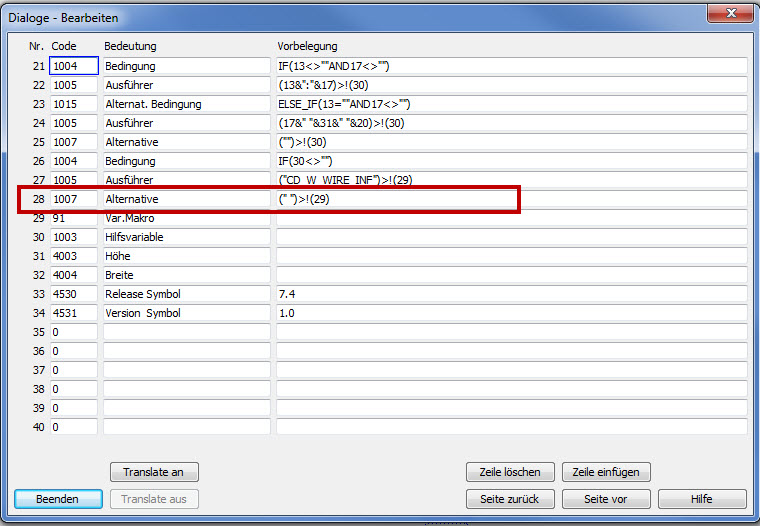Click the disabled Translate aus button

(154, 499)
